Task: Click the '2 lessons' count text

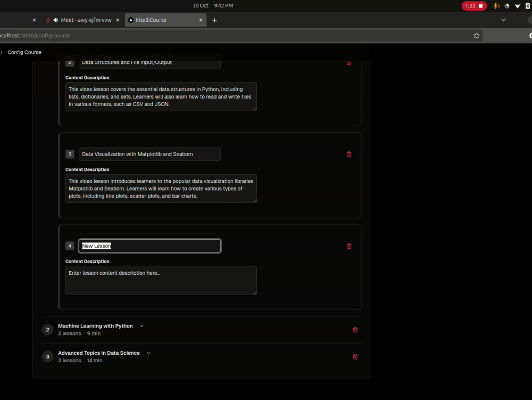Action: coord(70,333)
